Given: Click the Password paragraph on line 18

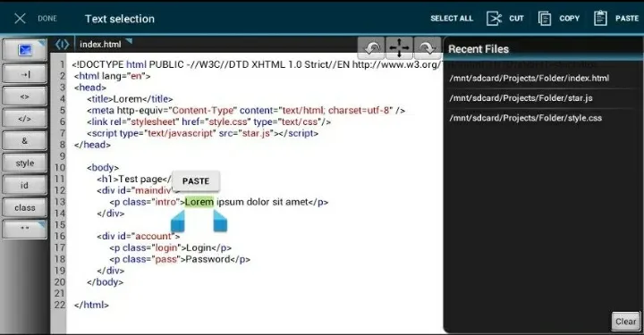Looking at the screenshot, I should (x=180, y=259).
